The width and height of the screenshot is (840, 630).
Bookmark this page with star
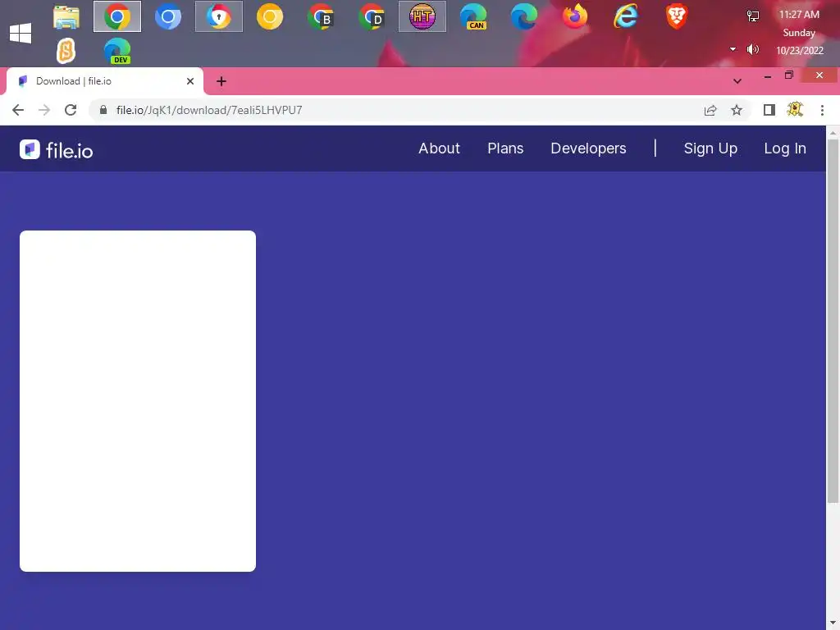click(737, 110)
